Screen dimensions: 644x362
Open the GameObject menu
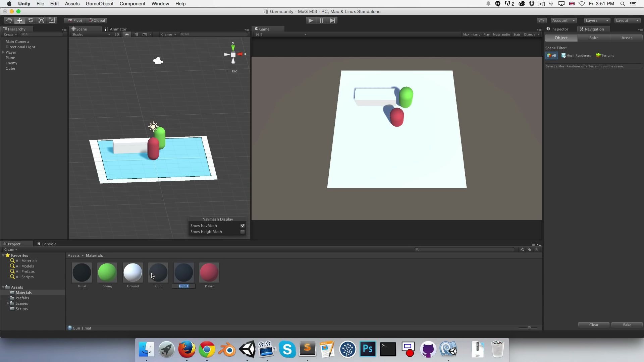pos(99,4)
